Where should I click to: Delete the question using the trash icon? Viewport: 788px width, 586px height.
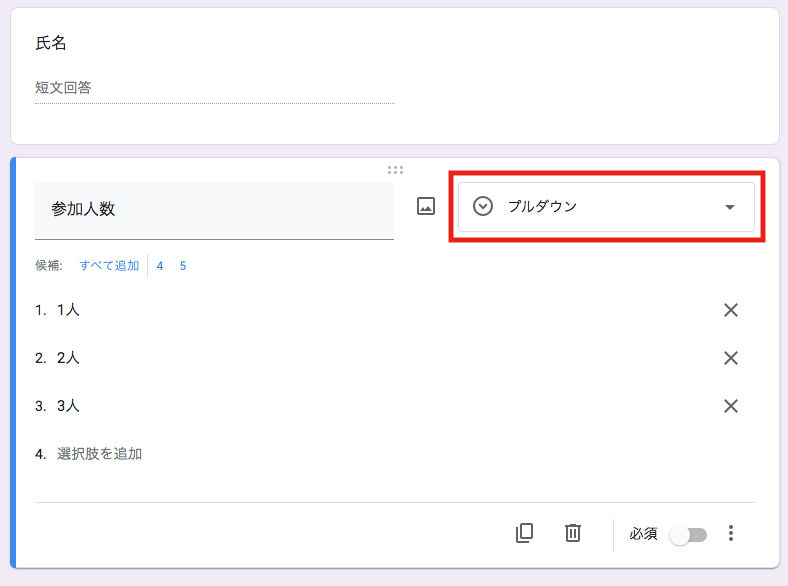click(573, 533)
